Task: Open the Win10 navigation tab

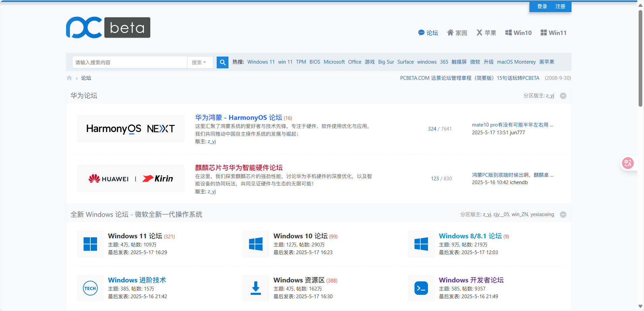Action: tap(518, 33)
